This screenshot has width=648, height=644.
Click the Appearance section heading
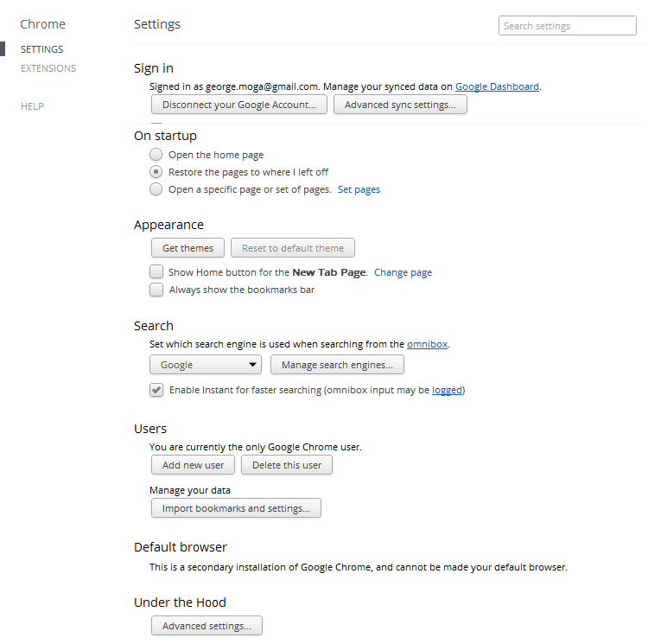tap(168, 225)
